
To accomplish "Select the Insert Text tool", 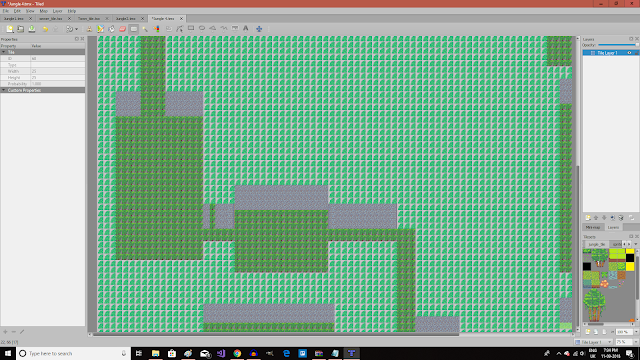I will point(246,29).
